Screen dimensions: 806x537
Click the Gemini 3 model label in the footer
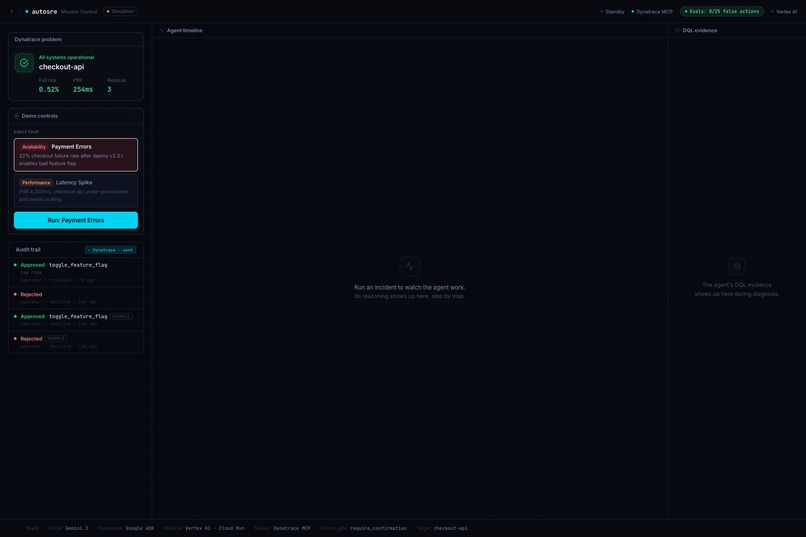[x=77, y=528]
